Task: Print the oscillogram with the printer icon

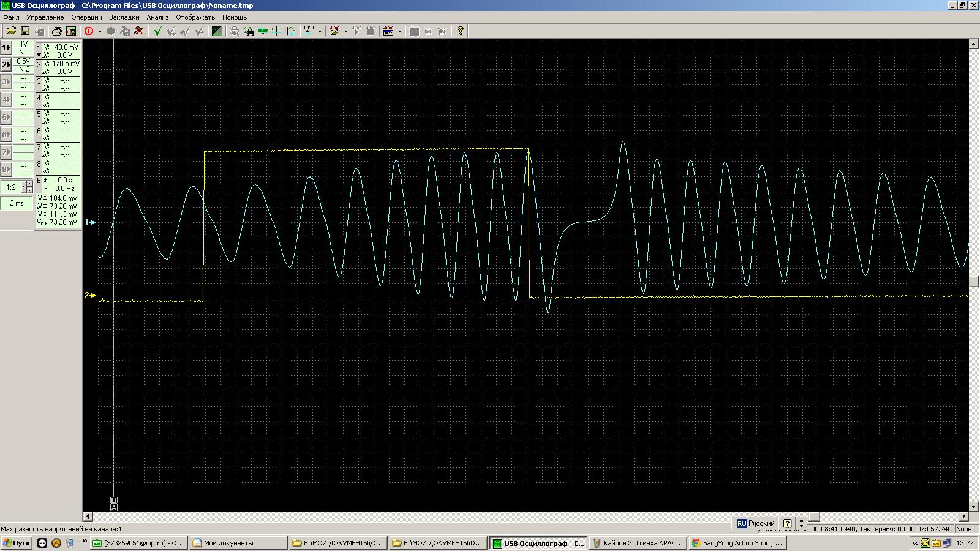Action: click(57, 31)
